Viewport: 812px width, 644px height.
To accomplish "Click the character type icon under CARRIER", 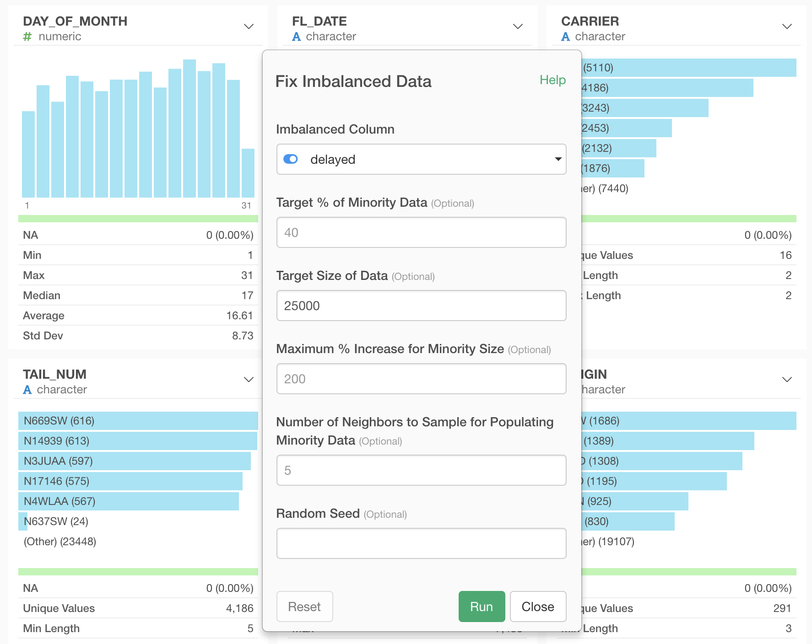I will [x=566, y=37].
